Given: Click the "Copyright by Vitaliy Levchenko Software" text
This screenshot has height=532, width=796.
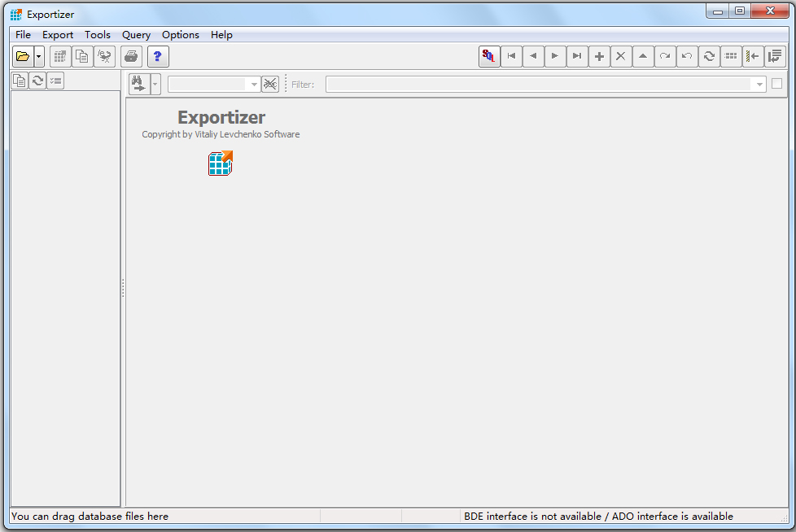Looking at the screenshot, I should coord(221,134).
